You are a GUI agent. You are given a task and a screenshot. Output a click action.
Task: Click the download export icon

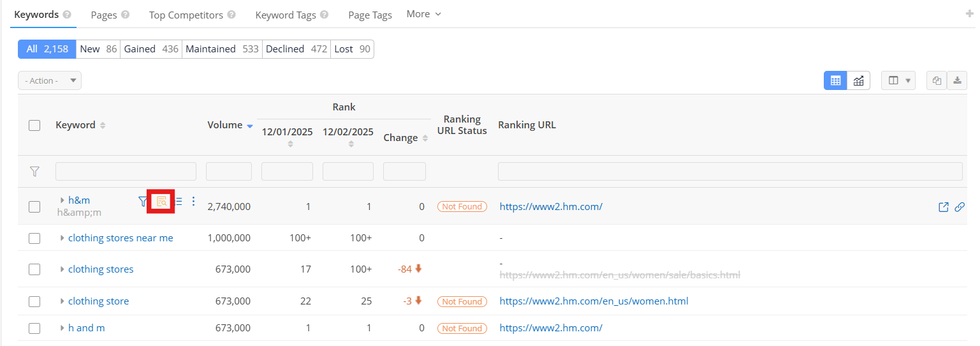[957, 80]
